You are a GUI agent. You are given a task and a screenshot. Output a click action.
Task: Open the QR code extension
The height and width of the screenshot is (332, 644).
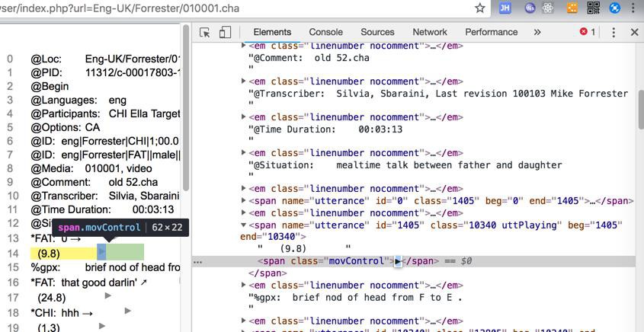[594, 8]
